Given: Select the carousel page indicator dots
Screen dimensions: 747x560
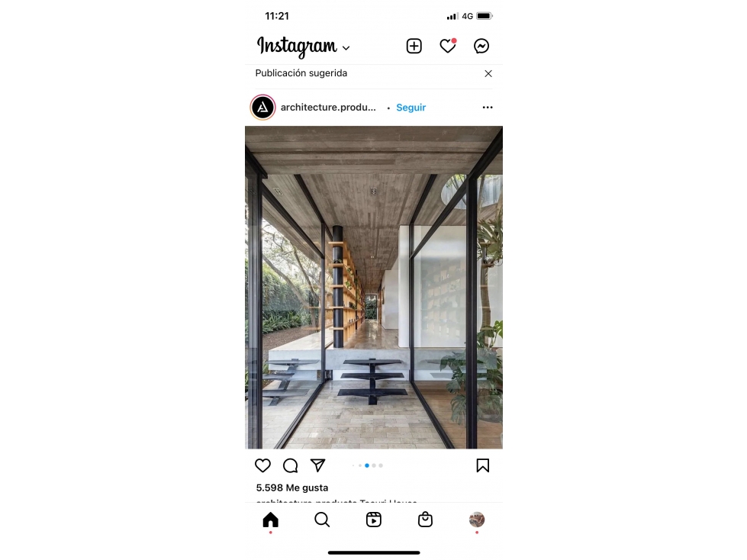Looking at the screenshot, I should pyautogui.click(x=367, y=465).
